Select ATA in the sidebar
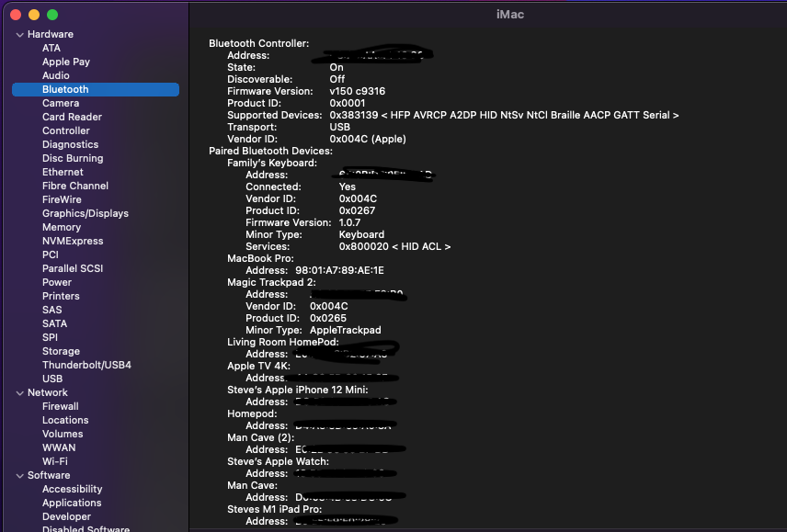Screen dimensions: 787x532 click(51, 48)
